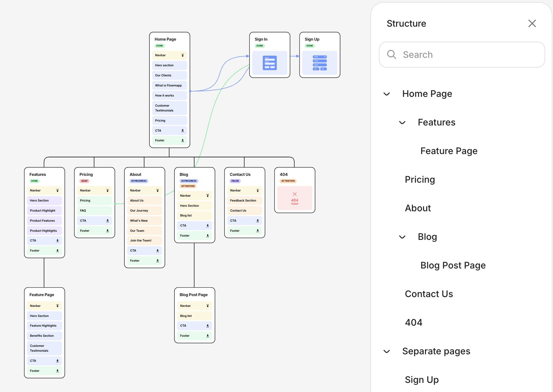This screenshot has width=553, height=392.
Task: Click pin icon on Home Page CTA
Action: (183, 131)
